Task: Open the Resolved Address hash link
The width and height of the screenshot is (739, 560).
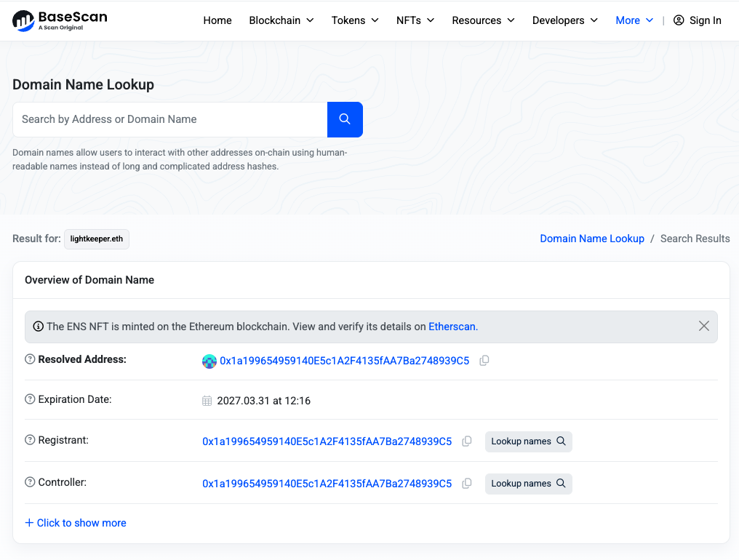Action: [x=345, y=361]
